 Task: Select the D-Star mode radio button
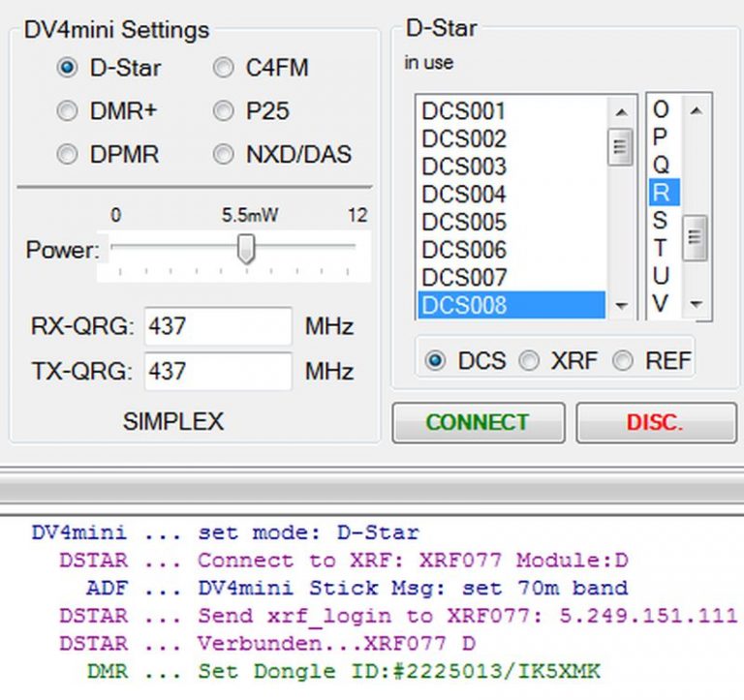[67, 68]
